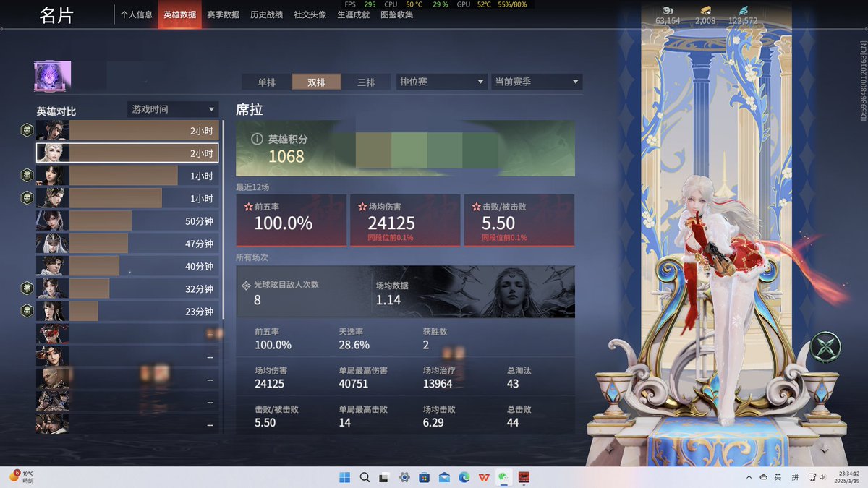
Task: Select 单排 solo mode
Action: tap(267, 82)
